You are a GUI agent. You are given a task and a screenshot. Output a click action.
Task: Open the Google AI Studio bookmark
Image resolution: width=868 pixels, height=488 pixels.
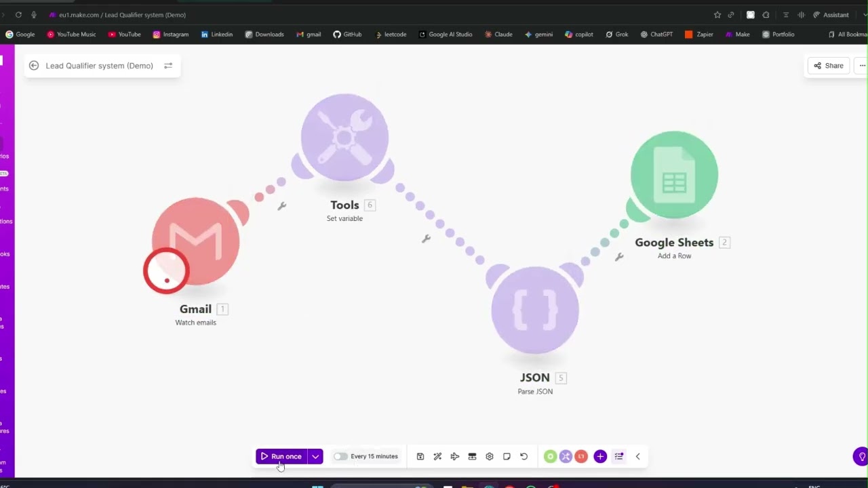point(446,35)
